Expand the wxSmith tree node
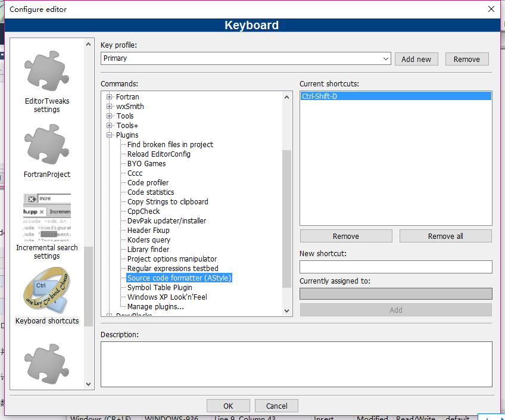This screenshot has height=420, width=505. coord(110,106)
